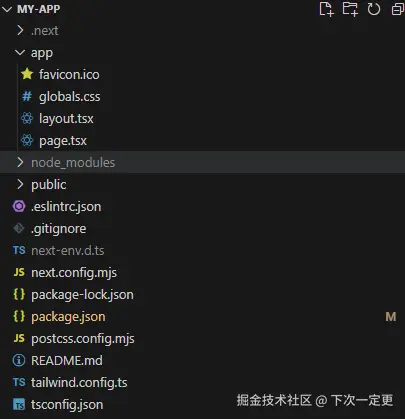Screen dimensions: 405x419
Task: Open next.config.mjs file
Action: pos(74,273)
